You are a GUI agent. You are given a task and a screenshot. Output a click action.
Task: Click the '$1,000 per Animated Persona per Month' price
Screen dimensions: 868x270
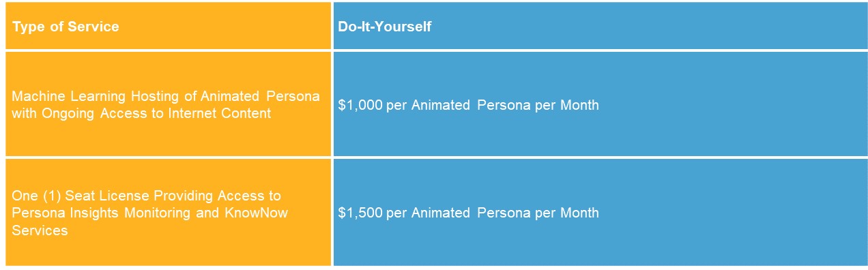[x=468, y=105]
